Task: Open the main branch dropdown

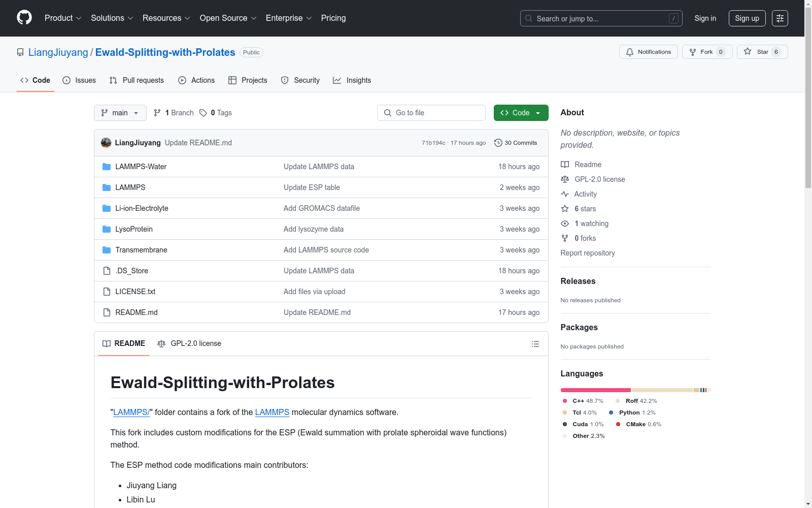Action: (120, 113)
